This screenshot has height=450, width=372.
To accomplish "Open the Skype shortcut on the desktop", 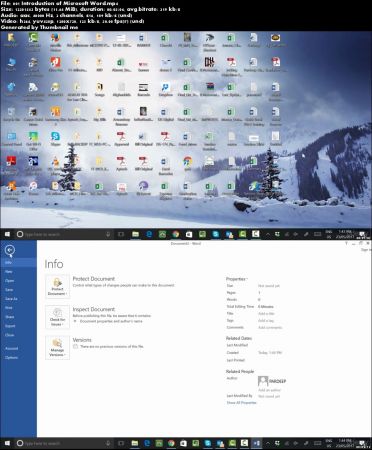I will click(x=55, y=138).
